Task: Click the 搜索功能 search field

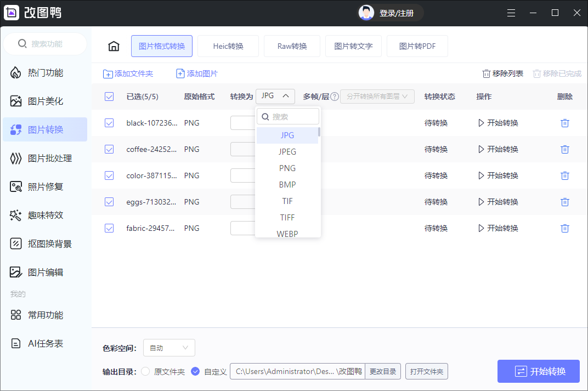Action: 45,44
